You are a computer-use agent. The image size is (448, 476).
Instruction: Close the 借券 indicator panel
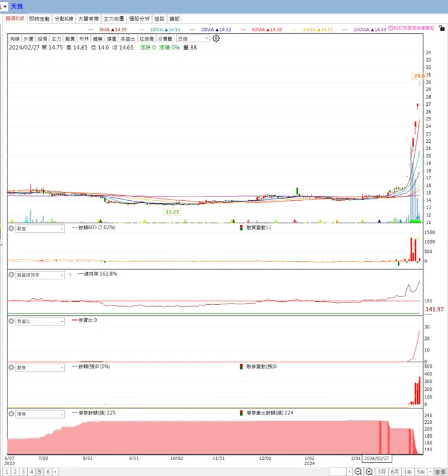(x=12, y=414)
